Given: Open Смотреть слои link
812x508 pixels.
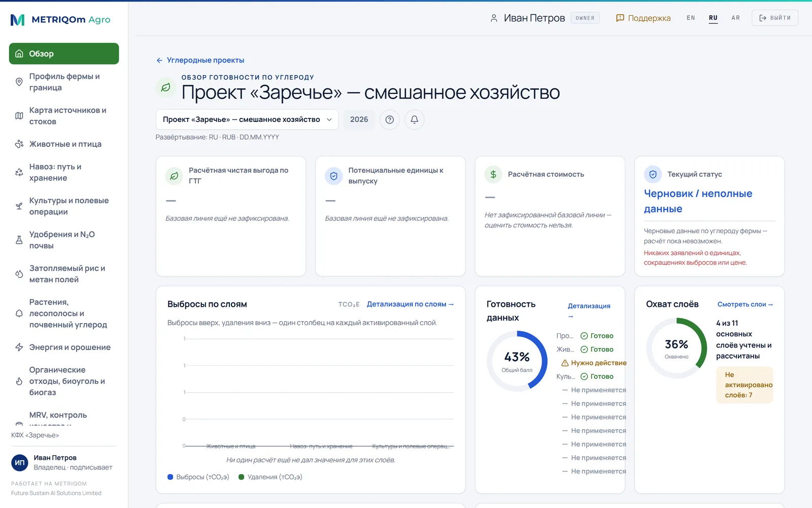Looking at the screenshot, I should tap(745, 304).
